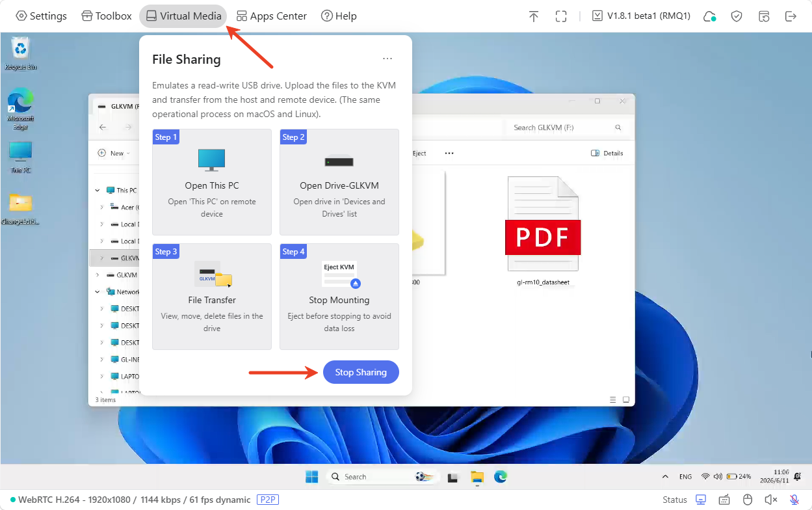Open the File Sharing more options ellipsis
812x510 pixels.
387,59
